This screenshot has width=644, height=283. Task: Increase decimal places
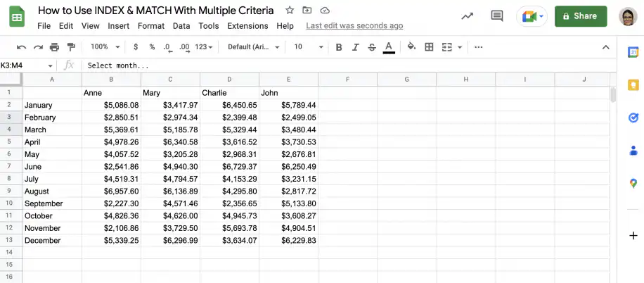(x=184, y=47)
